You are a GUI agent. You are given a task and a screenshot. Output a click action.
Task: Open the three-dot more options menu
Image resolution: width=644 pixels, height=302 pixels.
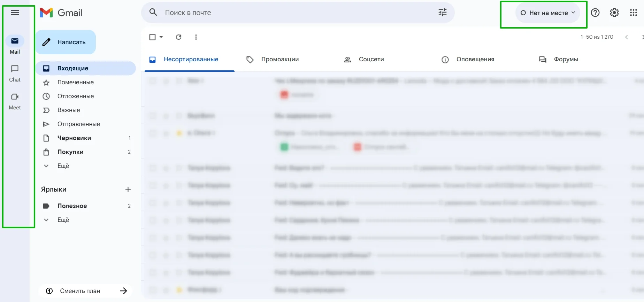[x=196, y=37]
